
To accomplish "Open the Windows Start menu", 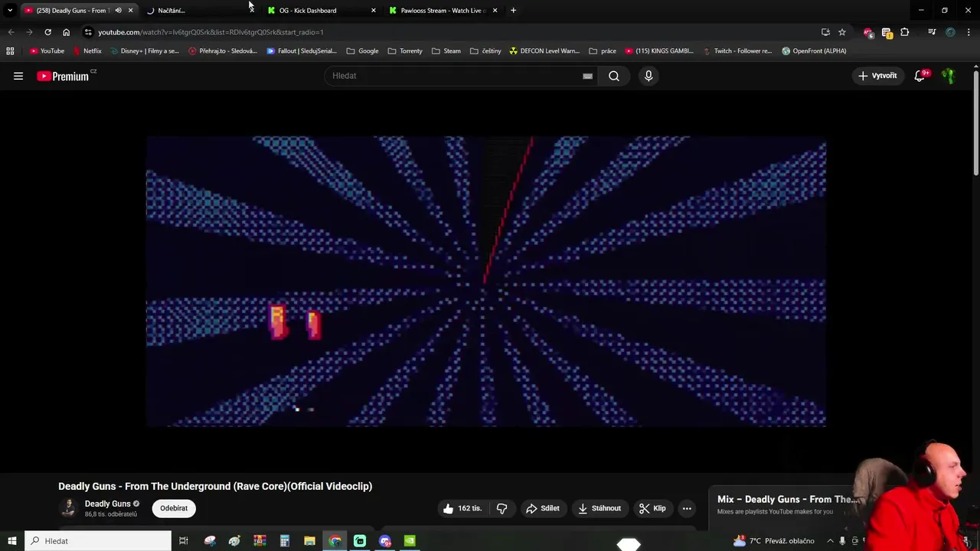I will pos(11,541).
